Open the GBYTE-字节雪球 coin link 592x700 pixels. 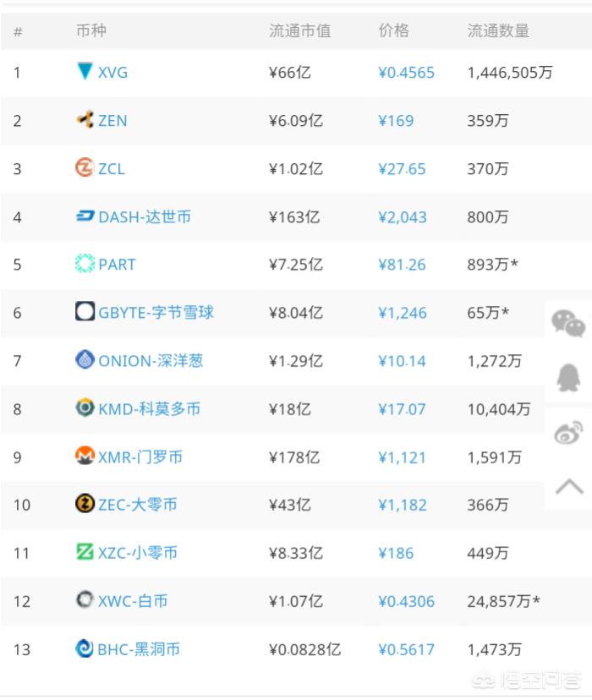coord(156,313)
